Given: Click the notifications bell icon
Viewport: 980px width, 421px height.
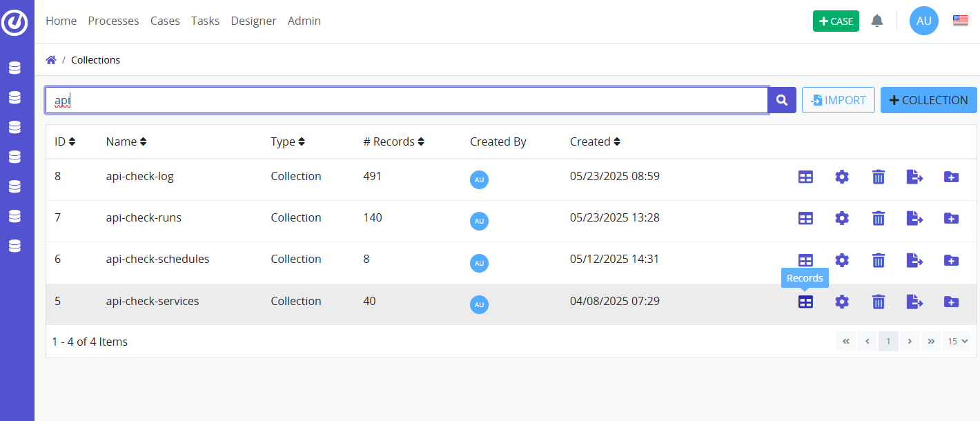Looking at the screenshot, I should 876,21.
